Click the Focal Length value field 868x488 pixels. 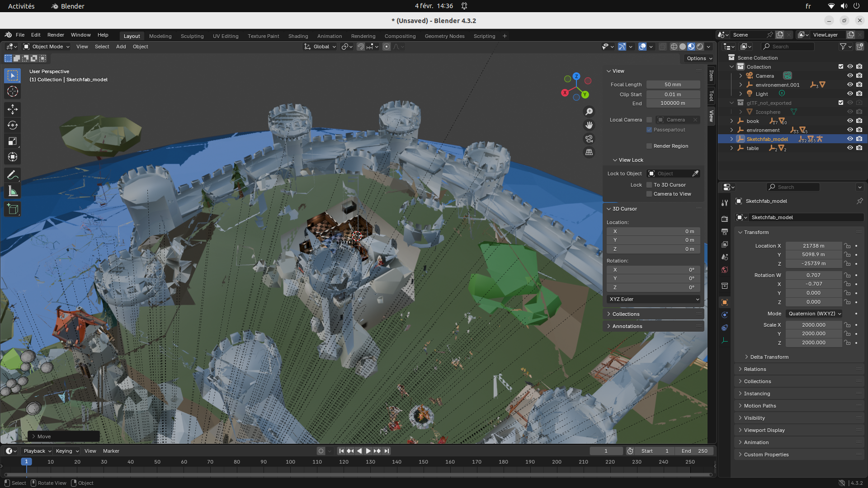[x=673, y=84]
